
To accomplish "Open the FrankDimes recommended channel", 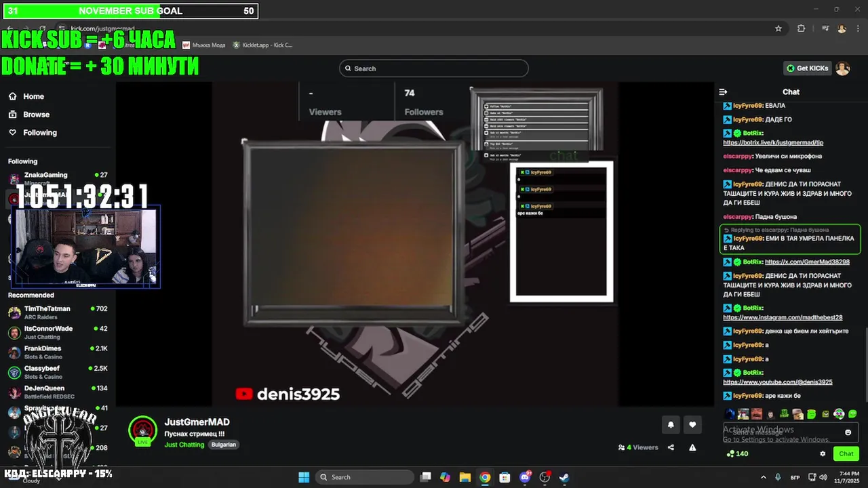I will 58,352.
